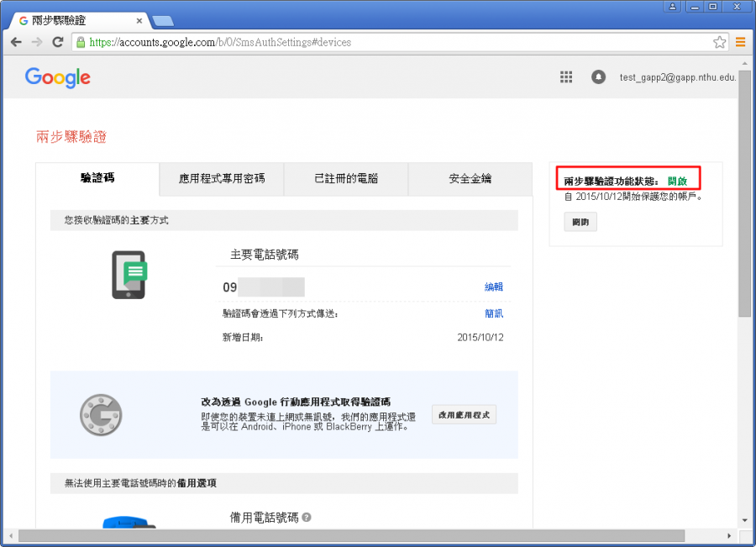Screen dimensions: 756x547
Task: Select the 驗證碼 tab
Action: pos(97,179)
